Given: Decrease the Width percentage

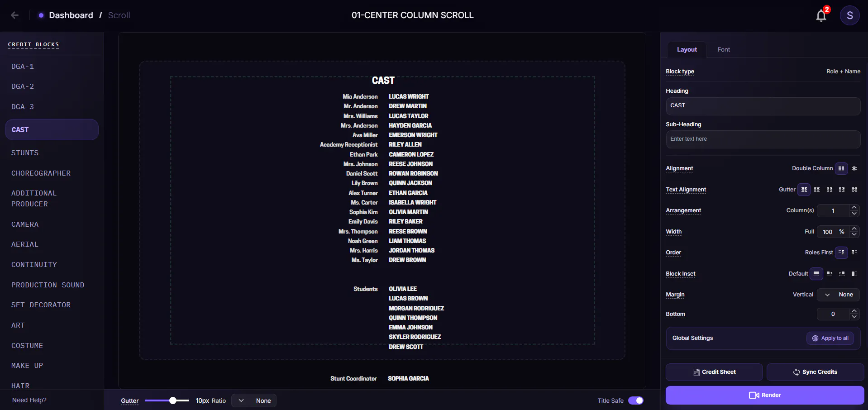Looking at the screenshot, I should [854, 234].
